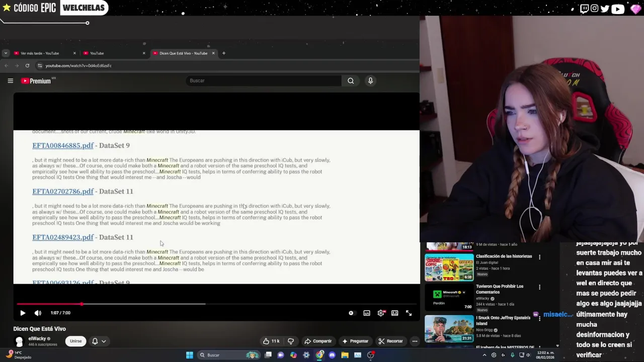Close the 'Ver más tarde' tab

pos(74,53)
